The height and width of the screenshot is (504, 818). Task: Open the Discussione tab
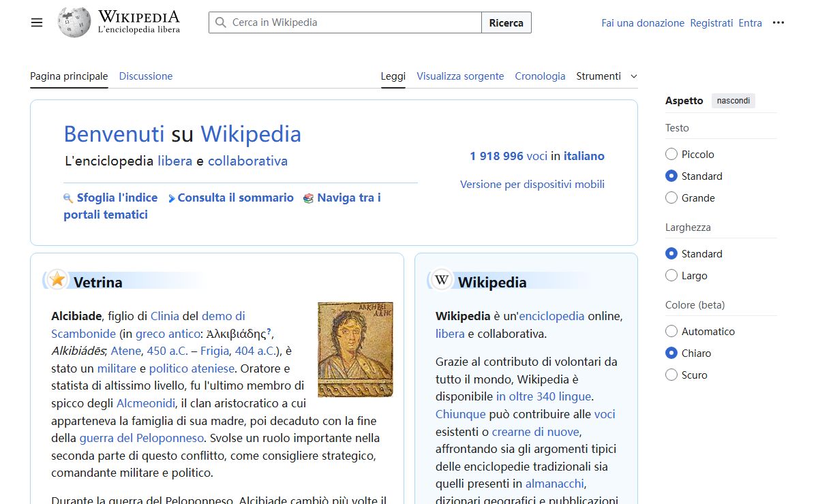click(146, 76)
